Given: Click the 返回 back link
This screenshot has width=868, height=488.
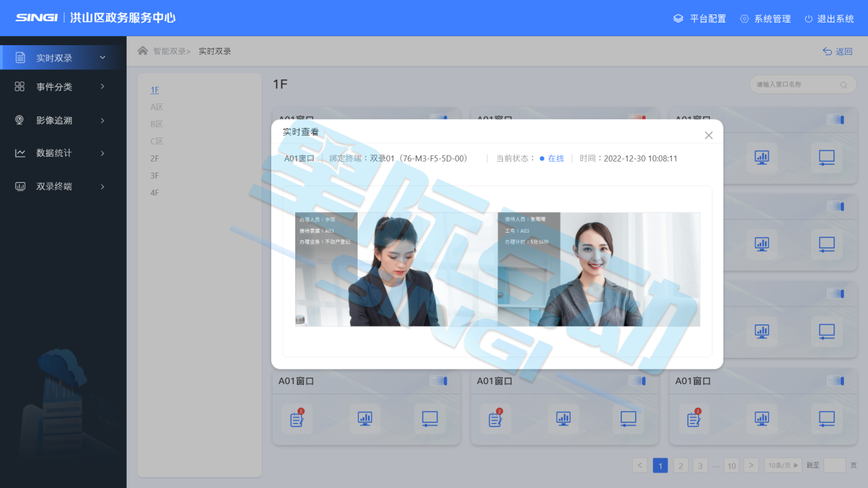Looking at the screenshot, I should pos(838,51).
